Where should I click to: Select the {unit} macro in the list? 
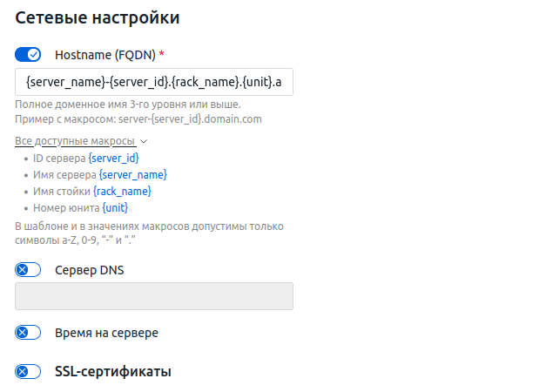[x=115, y=207]
